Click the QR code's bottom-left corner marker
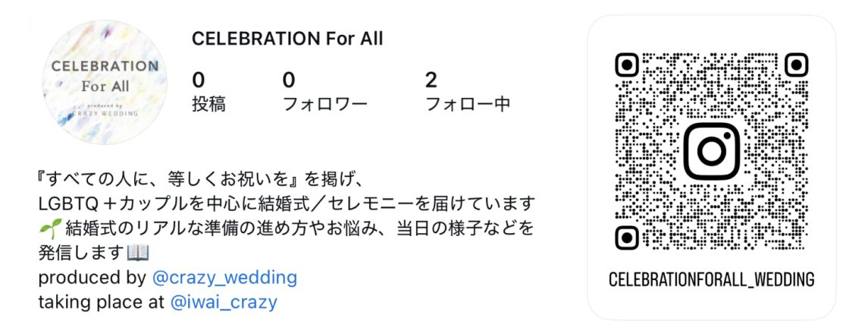Image resolution: width=868 pixels, height=334 pixels. click(627, 238)
